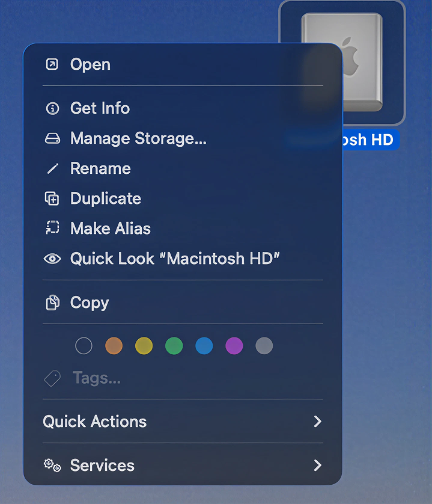
Task: Open the Tags… menu entry
Action: (183, 378)
